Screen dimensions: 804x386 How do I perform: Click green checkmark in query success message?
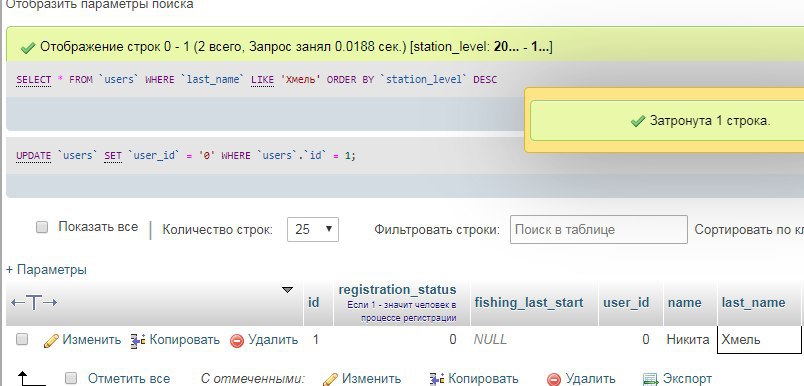coord(28,48)
